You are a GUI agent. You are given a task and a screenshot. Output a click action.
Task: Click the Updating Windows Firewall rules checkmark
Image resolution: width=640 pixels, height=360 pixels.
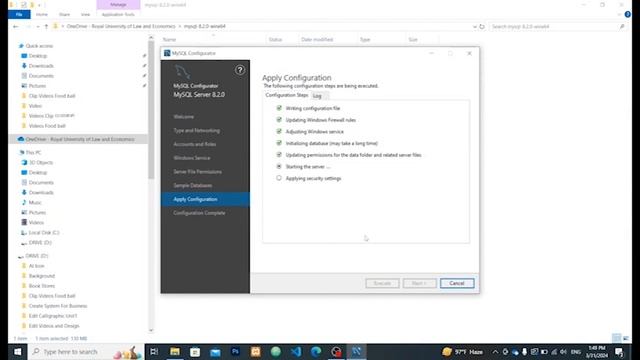[x=279, y=120]
